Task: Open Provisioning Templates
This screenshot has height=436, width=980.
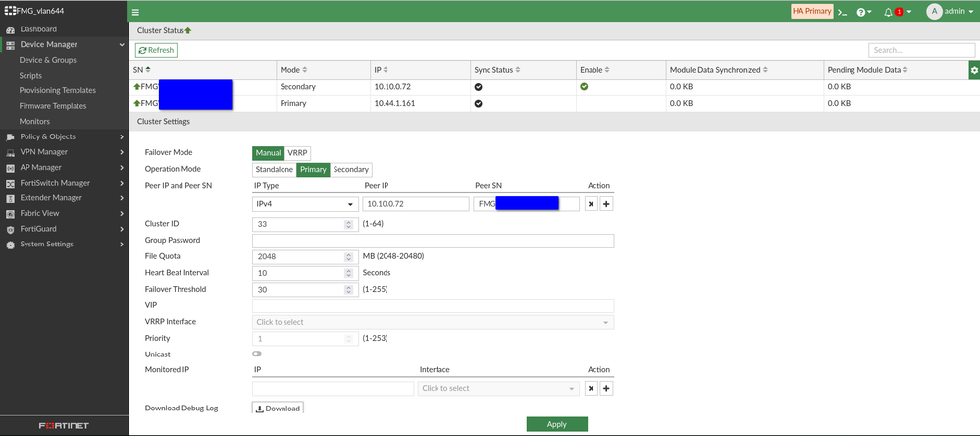Action: click(x=58, y=90)
